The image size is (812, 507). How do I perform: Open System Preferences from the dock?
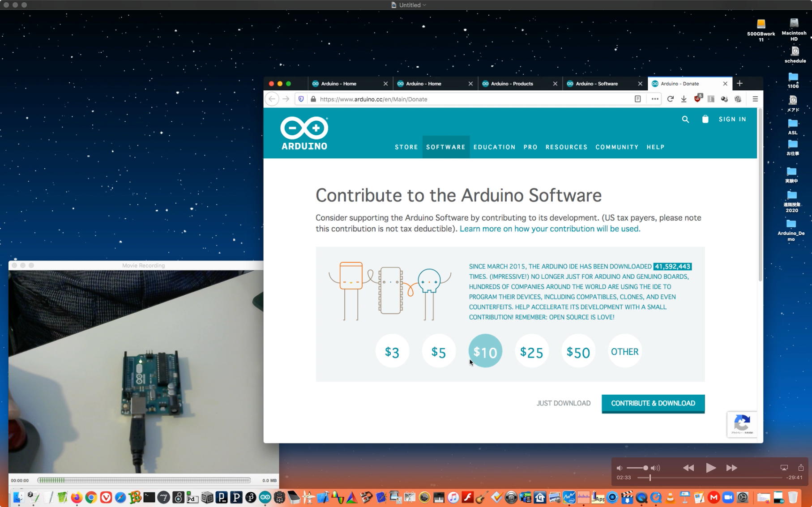coord(743,497)
